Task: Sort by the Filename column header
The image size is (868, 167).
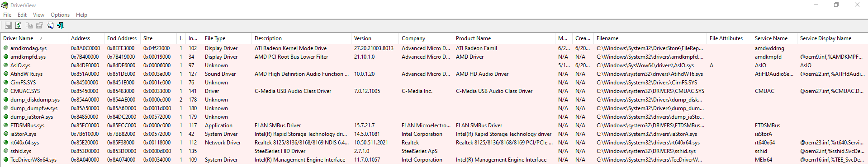Action: click(x=650, y=38)
